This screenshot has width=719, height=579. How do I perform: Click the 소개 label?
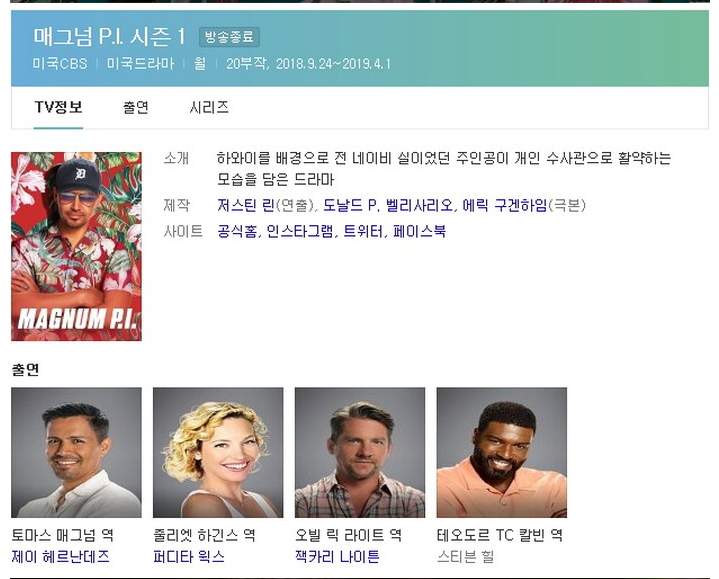(x=177, y=158)
